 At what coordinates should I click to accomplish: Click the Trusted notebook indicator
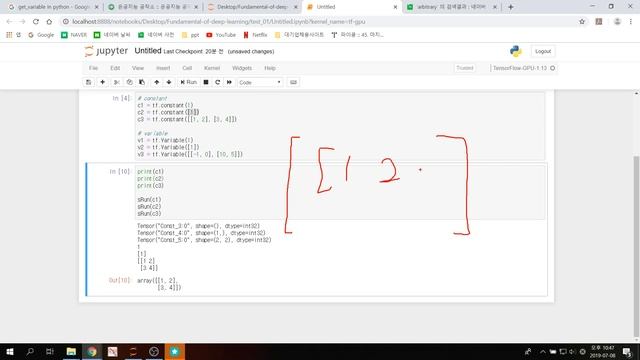point(464,68)
